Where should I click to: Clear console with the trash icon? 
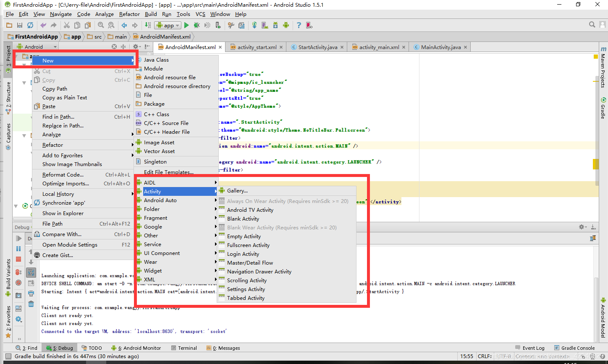pyautogui.click(x=31, y=304)
